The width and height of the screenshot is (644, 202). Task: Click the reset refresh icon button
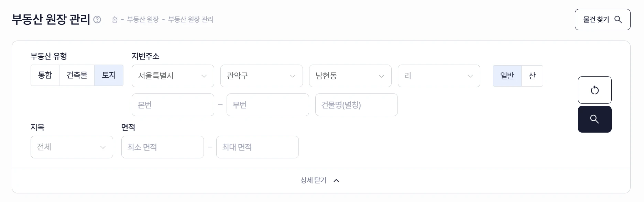tap(594, 90)
